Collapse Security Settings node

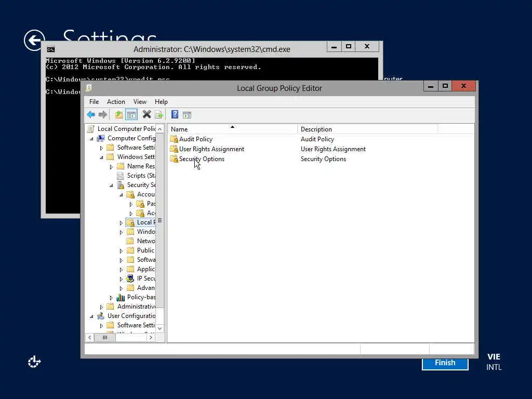[111, 185]
